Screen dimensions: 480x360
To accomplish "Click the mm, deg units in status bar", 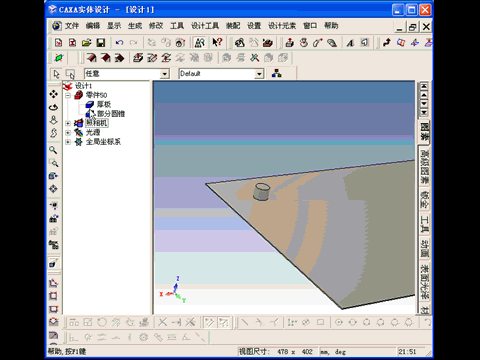I will [x=333, y=352].
